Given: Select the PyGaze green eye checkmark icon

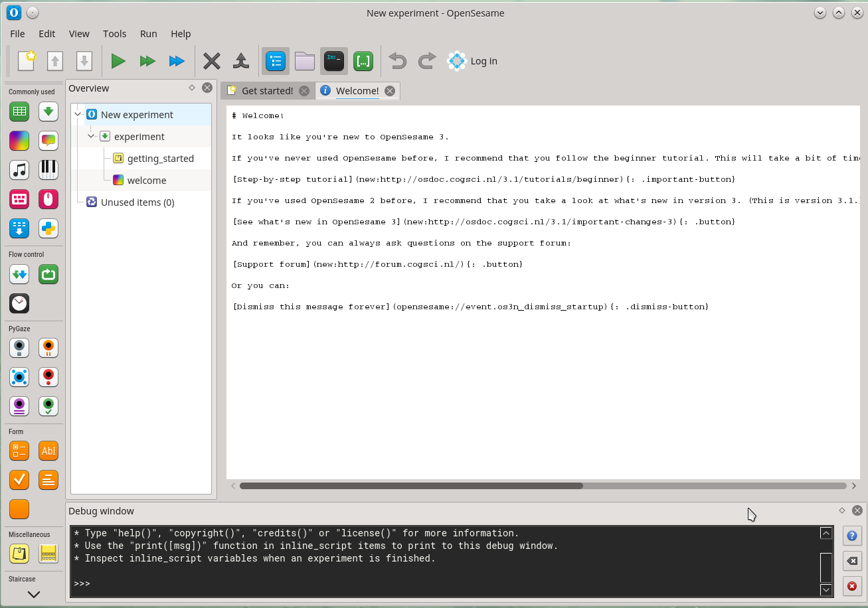Looking at the screenshot, I should 48,406.
